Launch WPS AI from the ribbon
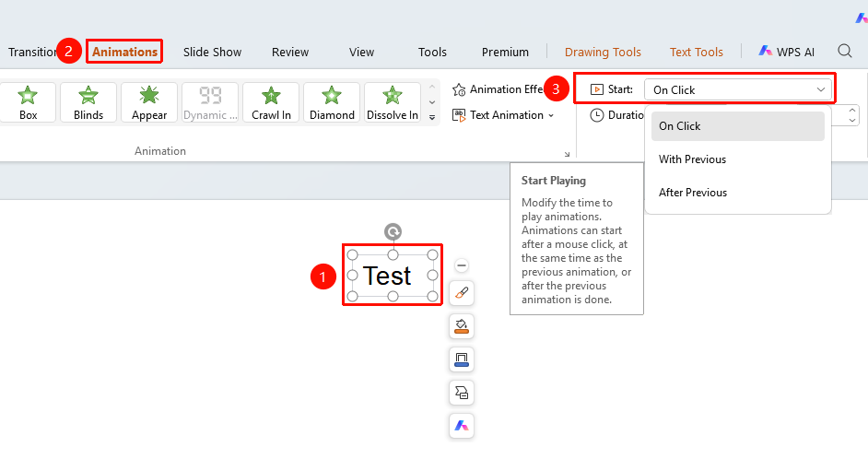 coord(786,52)
